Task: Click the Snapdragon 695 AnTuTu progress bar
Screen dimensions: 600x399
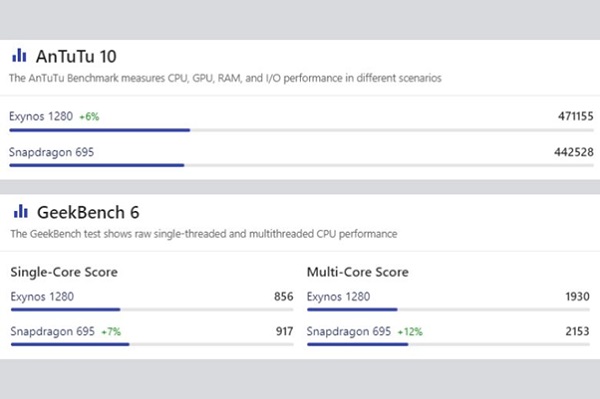Action: 302,165
